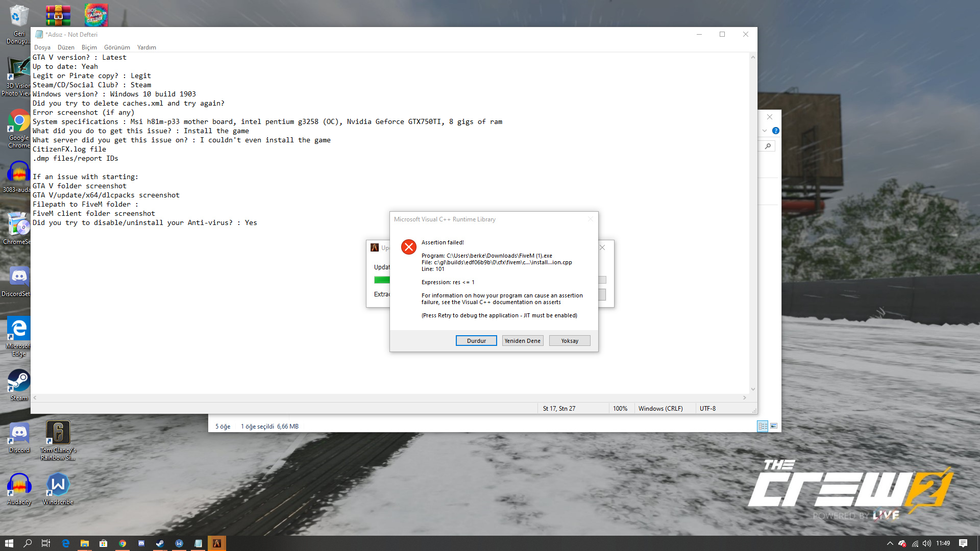Show hidden system tray icons arrow
The height and width of the screenshot is (551, 980).
coord(890,543)
